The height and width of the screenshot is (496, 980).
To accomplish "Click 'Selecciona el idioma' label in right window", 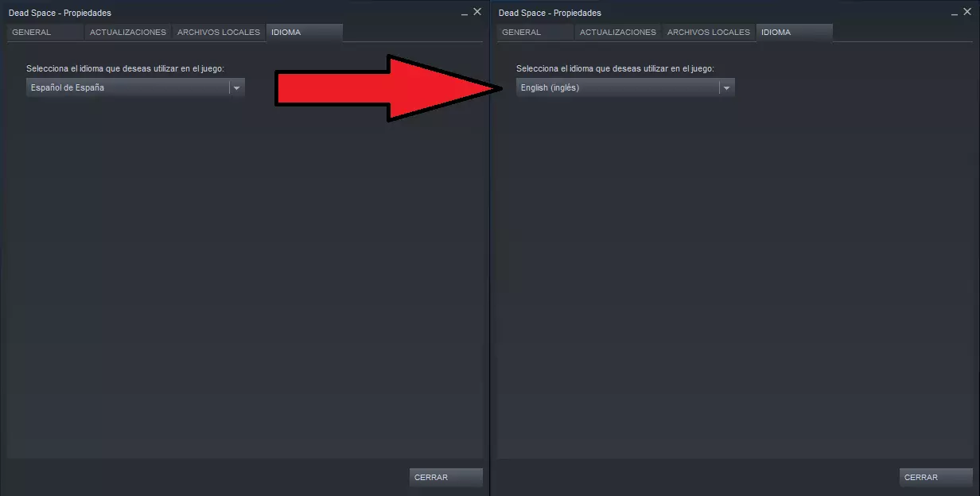I will point(615,69).
